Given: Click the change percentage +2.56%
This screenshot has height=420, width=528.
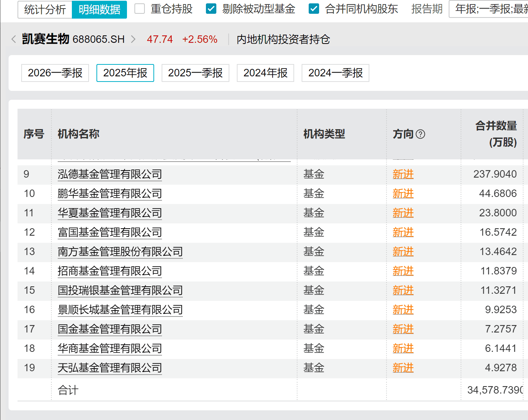Looking at the screenshot, I should [200, 39].
